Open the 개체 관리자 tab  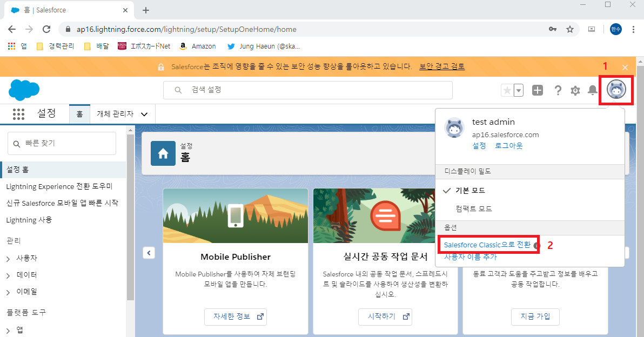116,114
